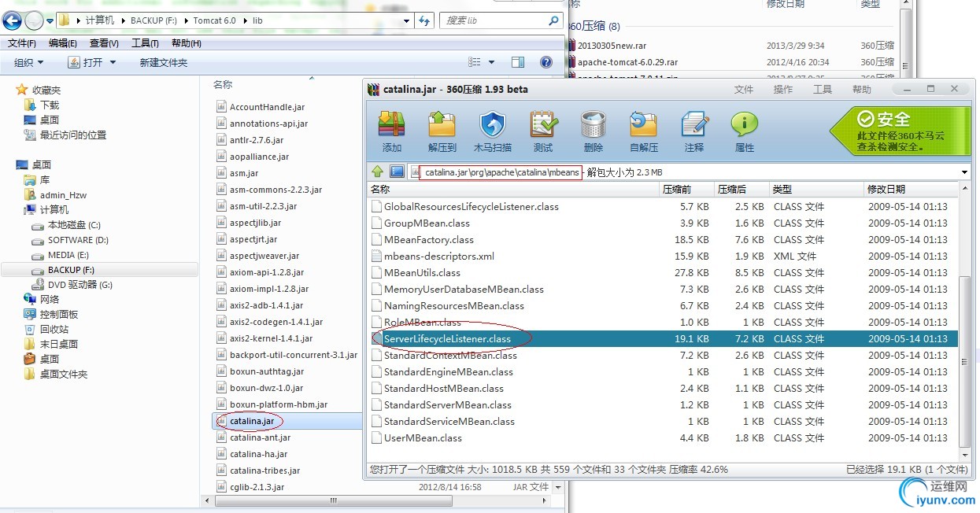
Task: Click BACKUP (F:) breadcrumb segment
Action: (x=153, y=20)
